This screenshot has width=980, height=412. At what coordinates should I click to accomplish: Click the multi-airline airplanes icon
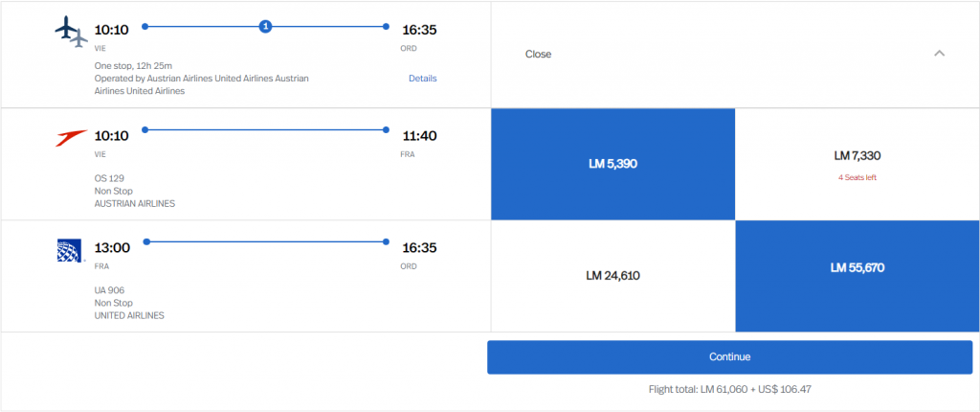[72, 33]
